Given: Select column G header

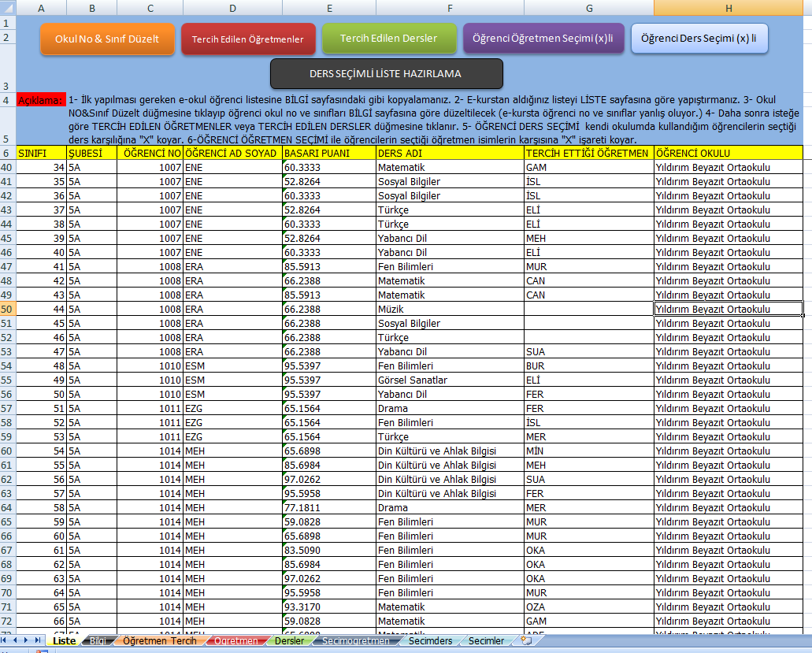Looking at the screenshot, I should [x=589, y=8].
